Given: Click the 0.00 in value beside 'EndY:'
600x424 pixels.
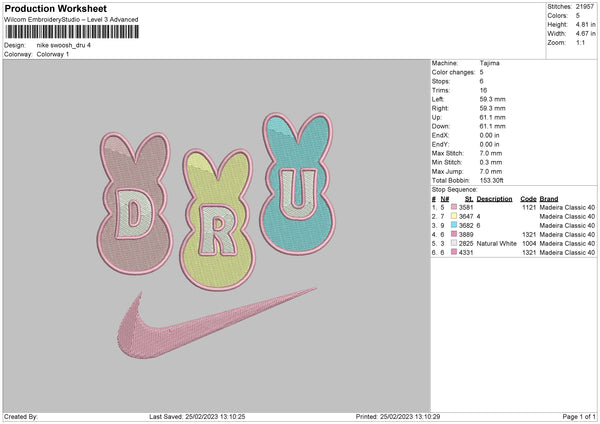Looking at the screenshot, I should 489,144.
